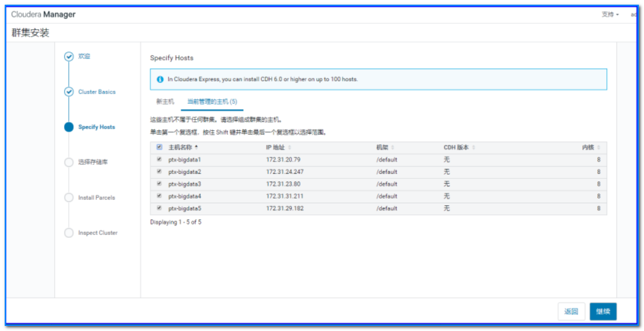Image resolution: width=644 pixels, height=331 pixels.
Task: Click the Install Parcels step circle
Action: click(69, 198)
